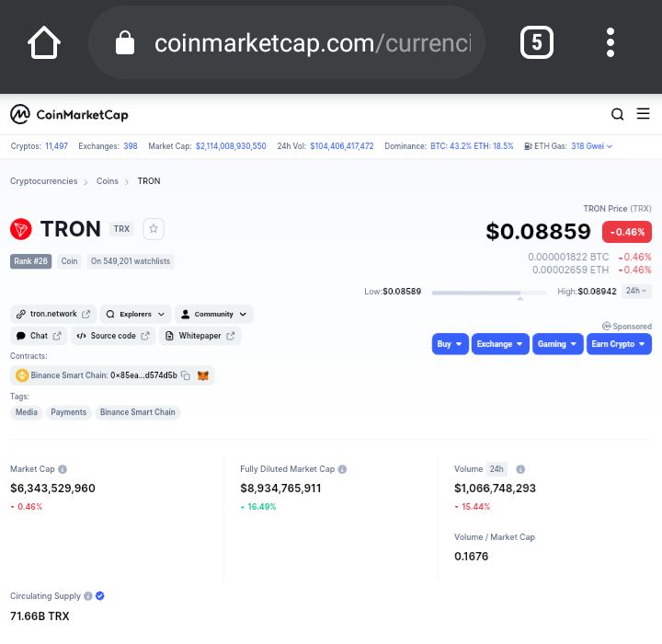The width and height of the screenshot is (662, 644).
Task: Select the Payments tag
Action: 68,412
